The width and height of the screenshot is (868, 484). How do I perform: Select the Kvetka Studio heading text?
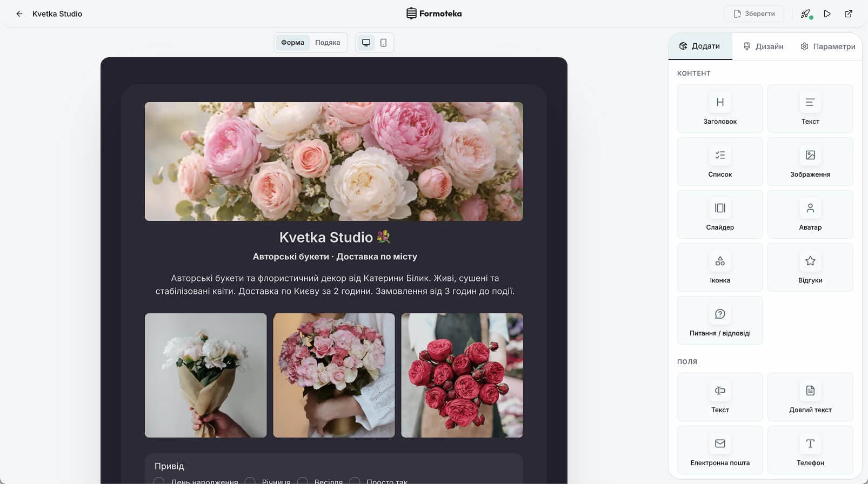pyautogui.click(x=334, y=237)
